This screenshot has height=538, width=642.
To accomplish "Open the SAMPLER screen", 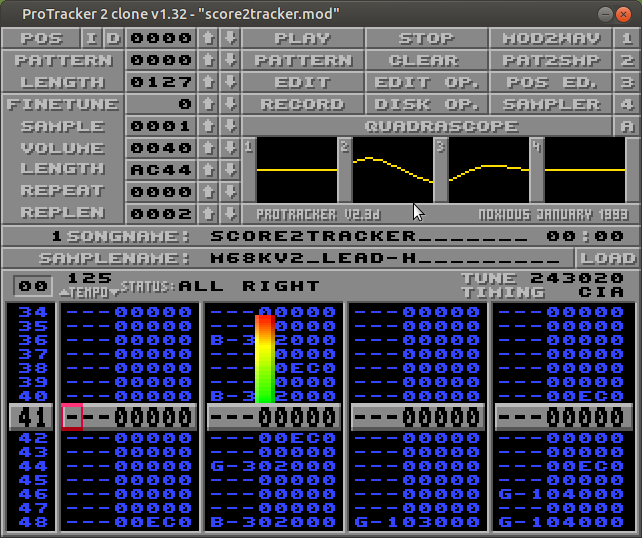I will (551, 104).
